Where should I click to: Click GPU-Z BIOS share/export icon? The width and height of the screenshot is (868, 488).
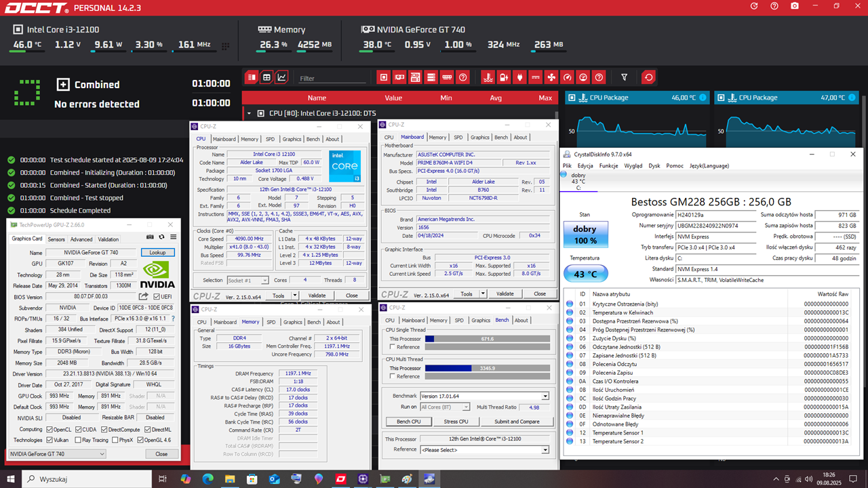[143, 296]
